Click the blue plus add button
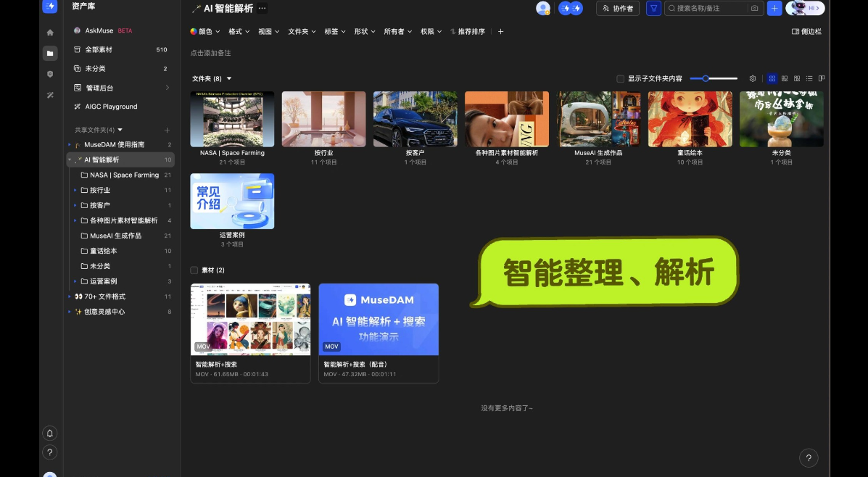This screenshot has height=477, width=868. (775, 8)
